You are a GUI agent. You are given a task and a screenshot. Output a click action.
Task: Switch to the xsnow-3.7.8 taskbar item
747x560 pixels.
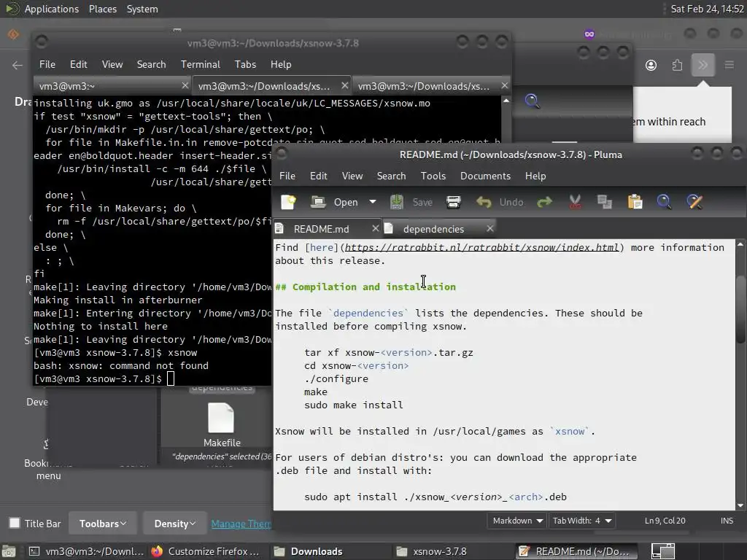(x=432, y=551)
